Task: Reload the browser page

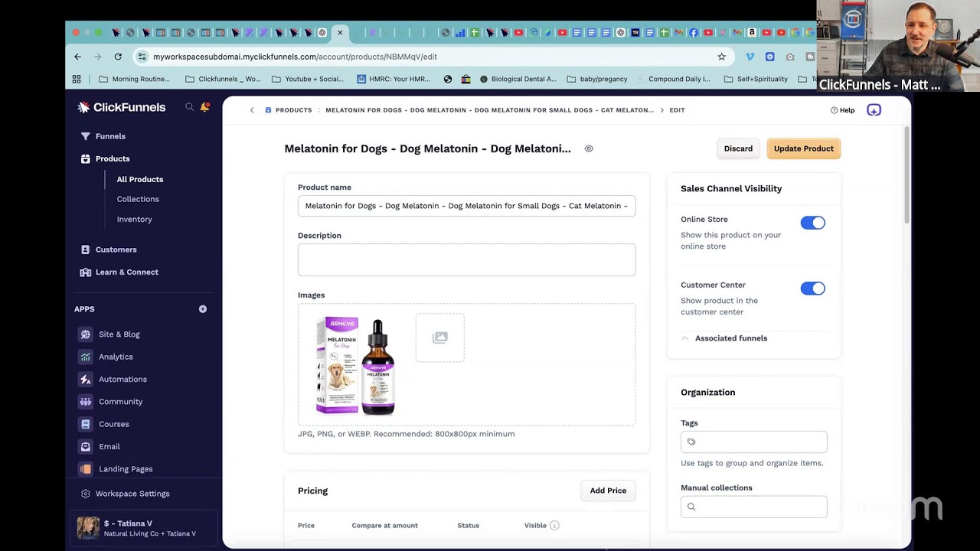Action: (x=118, y=57)
